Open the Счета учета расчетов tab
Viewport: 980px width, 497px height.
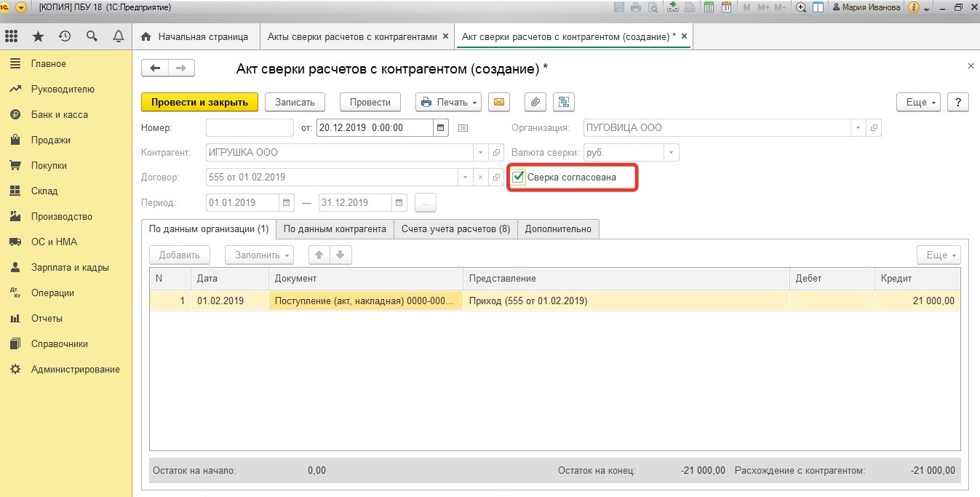pos(455,228)
